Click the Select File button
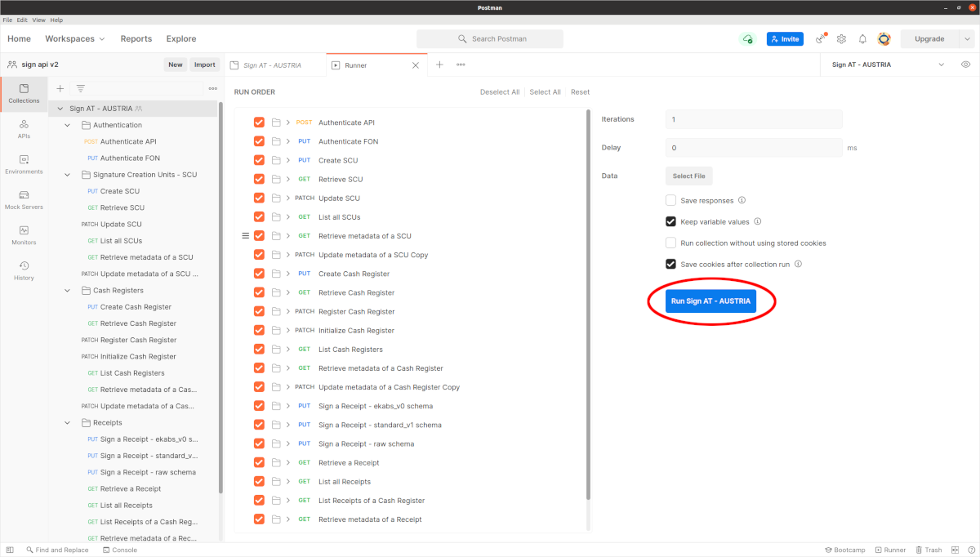This screenshot has height=557, width=980. coord(688,176)
